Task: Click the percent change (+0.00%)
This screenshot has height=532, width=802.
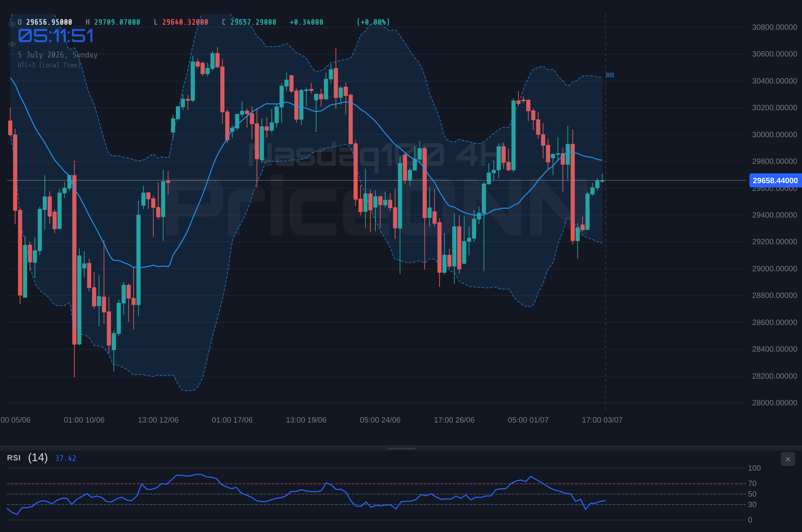Action: pos(373,22)
